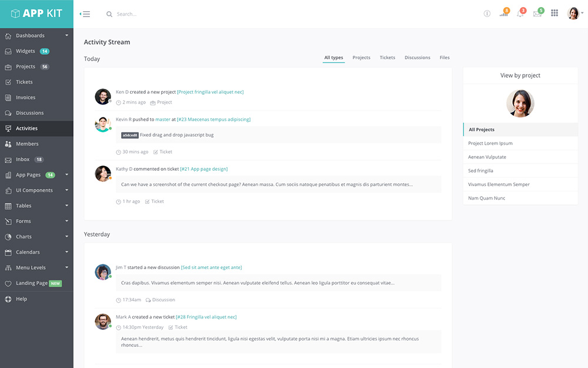Switch to the Discussions filter tab
This screenshot has height=368, width=588.
point(417,58)
